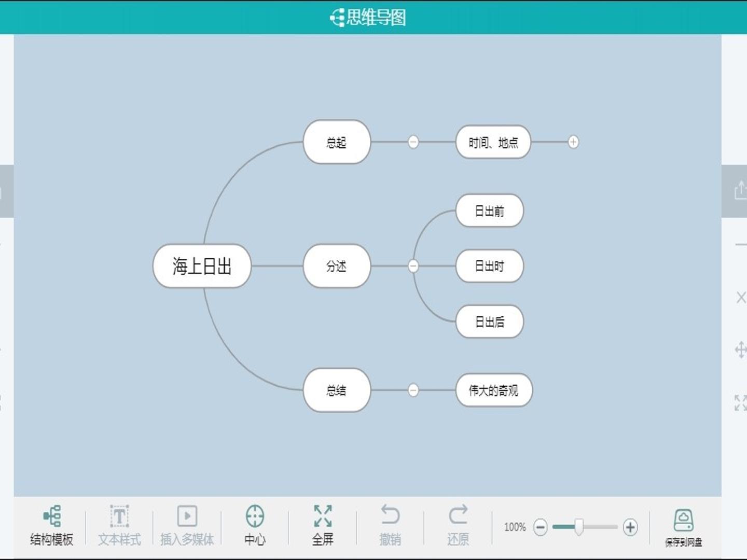Zoom out with the minus button
Image resolution: width=747 pixels, height=560 pixels.
540,527
